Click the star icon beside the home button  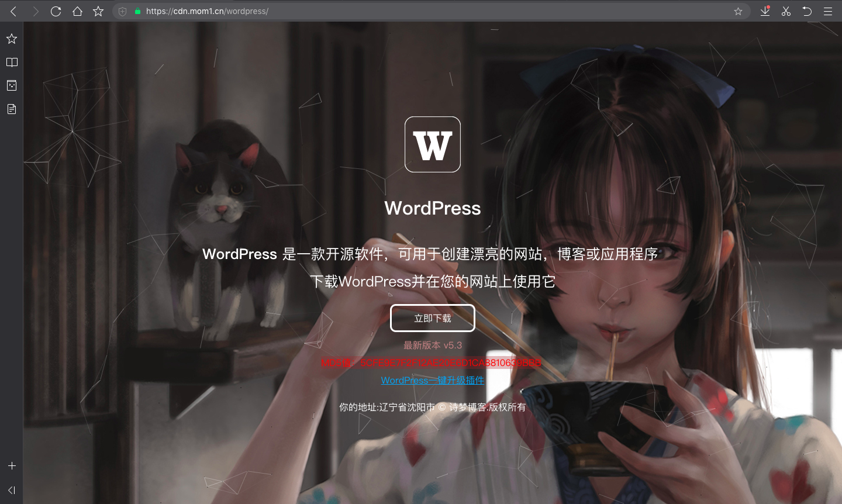tap(98, 11)
